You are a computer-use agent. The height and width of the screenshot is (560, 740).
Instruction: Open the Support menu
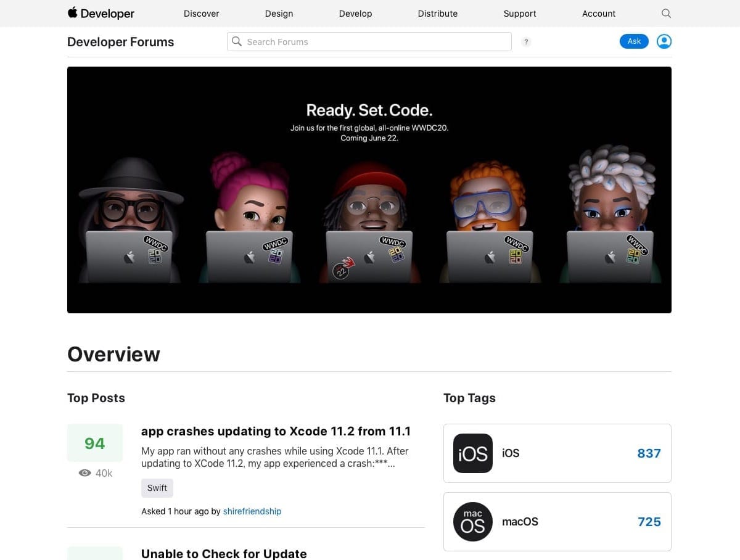tap(520, 14)
